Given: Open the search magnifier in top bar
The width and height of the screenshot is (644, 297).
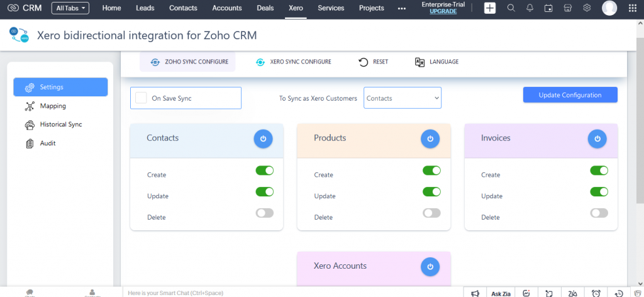Looking at the screenshot, I should point(511,8).
